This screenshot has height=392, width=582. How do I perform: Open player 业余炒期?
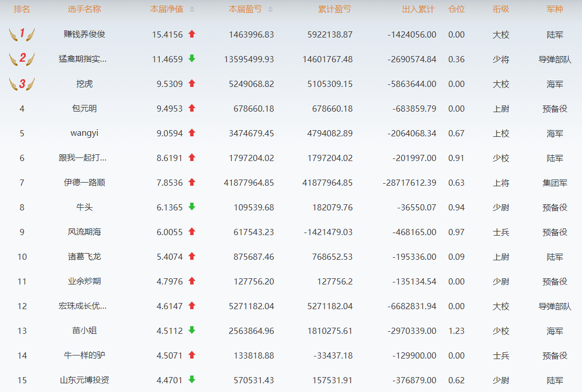coord(84,281)
